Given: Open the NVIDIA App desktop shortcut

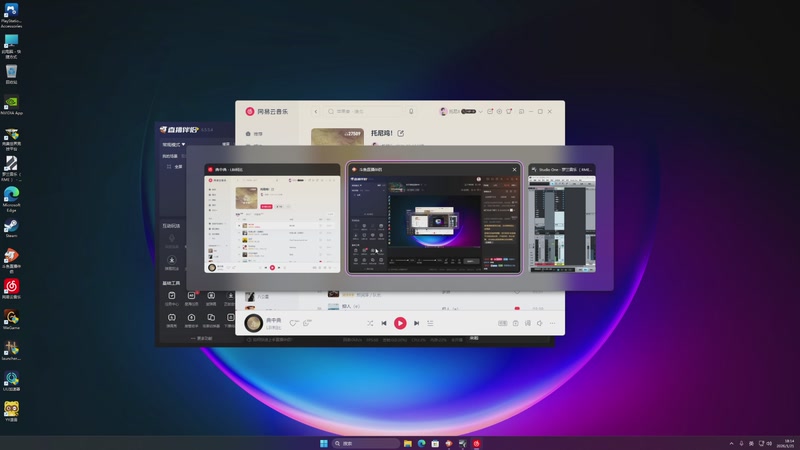Looking at the screenshot, I should coord(11,105).
